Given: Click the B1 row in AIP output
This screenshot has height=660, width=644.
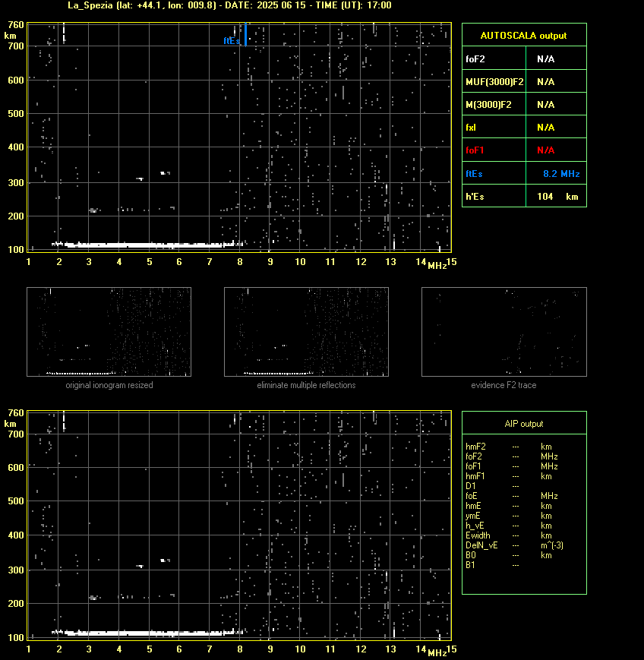Looking at the screenshot, I should pos(492,565).
